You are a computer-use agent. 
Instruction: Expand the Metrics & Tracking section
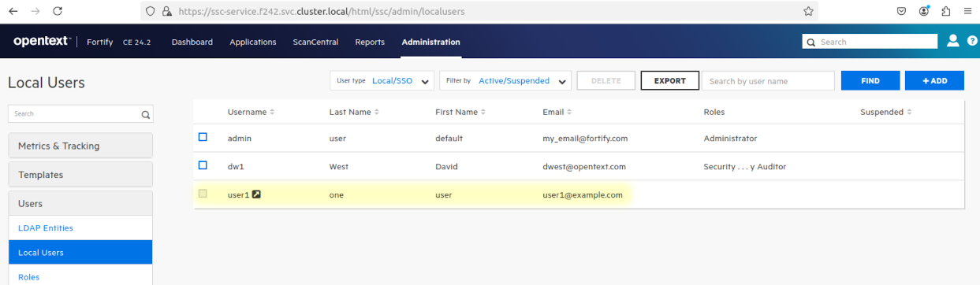click(x=80, y=146)
